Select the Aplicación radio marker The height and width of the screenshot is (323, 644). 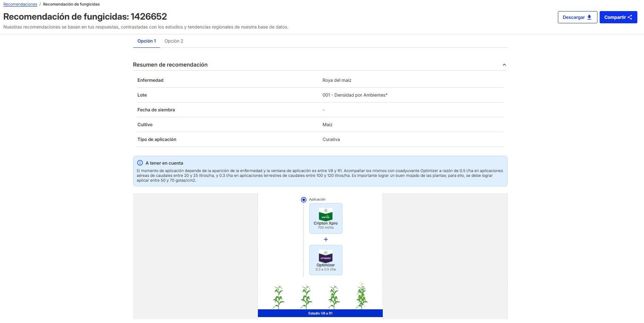pyautogui.click(x=304, y=200)
